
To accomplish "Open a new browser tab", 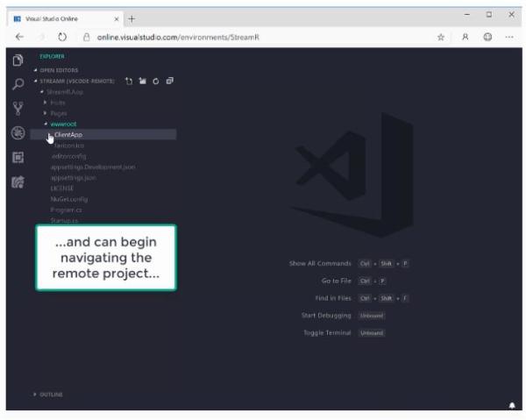I will click(x=131, y=18).
